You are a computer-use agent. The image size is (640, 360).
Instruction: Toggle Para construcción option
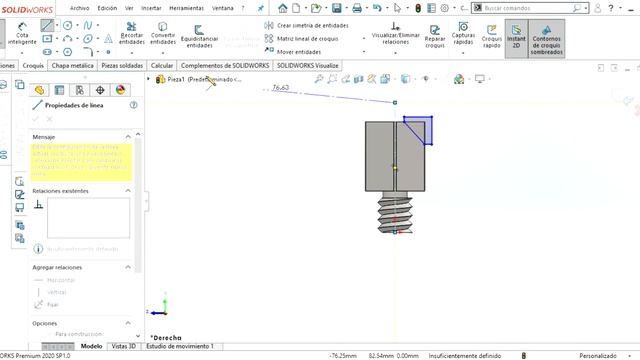click(x=78, y=334)
